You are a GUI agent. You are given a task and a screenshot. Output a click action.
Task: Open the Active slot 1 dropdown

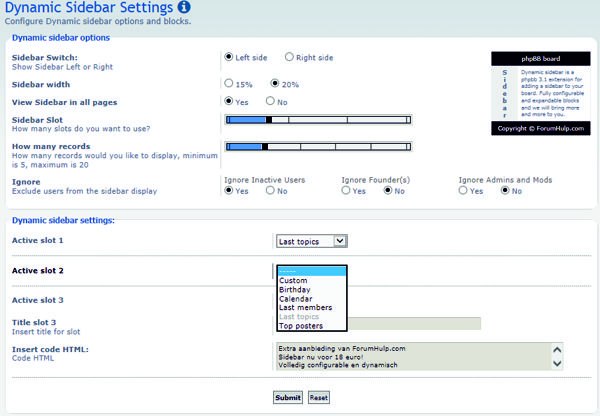point(311,241)
